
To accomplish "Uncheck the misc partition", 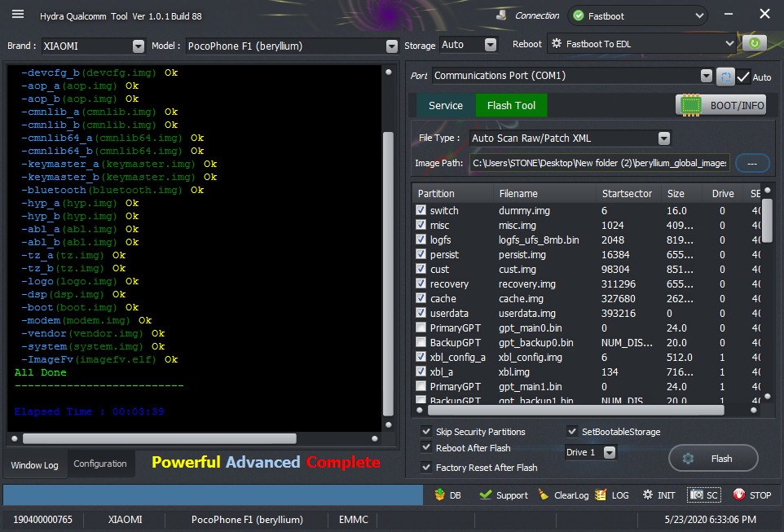I will pos(421,225).
